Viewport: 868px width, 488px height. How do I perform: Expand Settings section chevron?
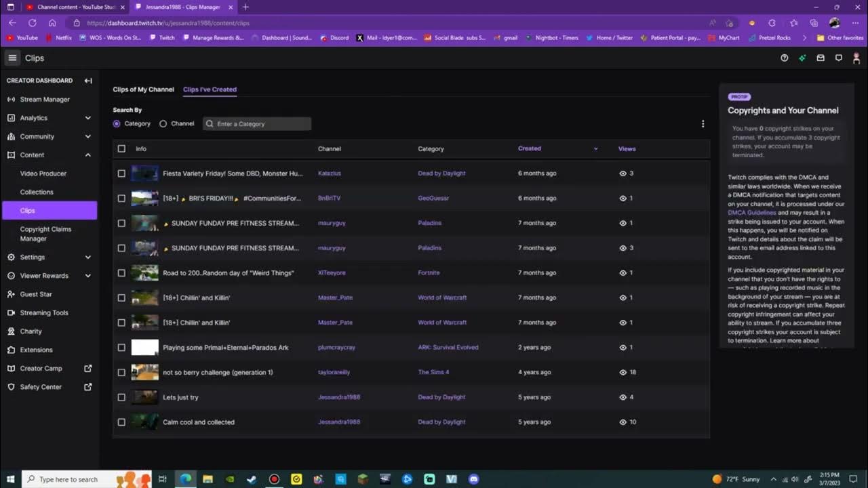87,258
